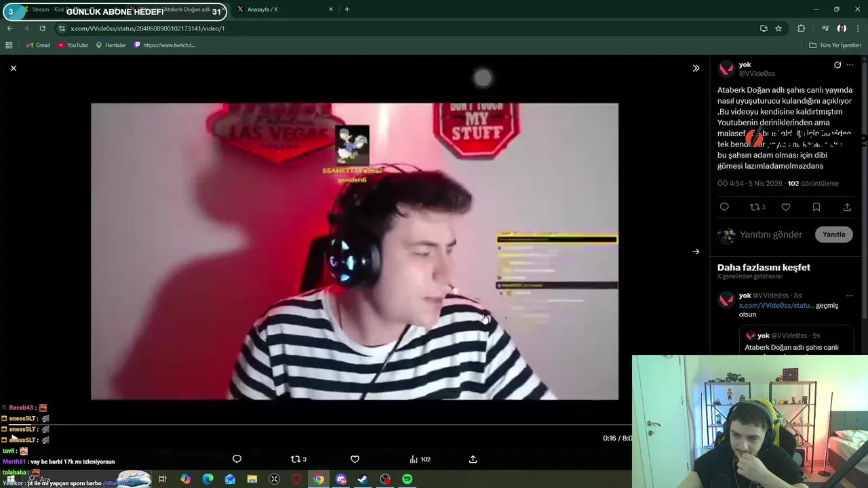This screenshot has width=868, height=488.
Task: Open the Chrome profile avatar
Action: point(842,28)
